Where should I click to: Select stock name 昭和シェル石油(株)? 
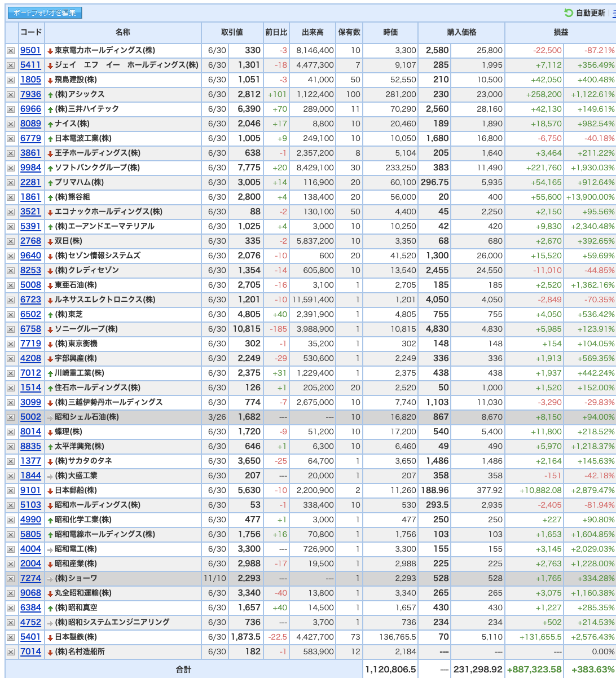tap(86, 417)
